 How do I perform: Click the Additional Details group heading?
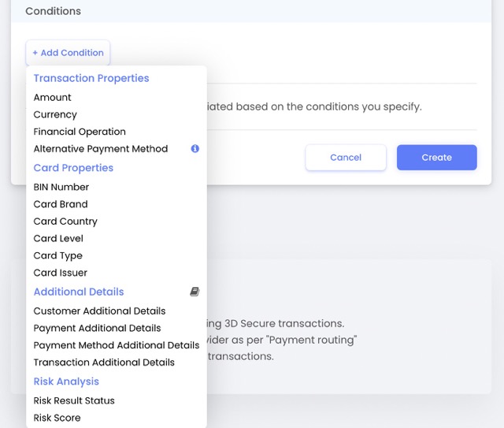tap(79, 292)
